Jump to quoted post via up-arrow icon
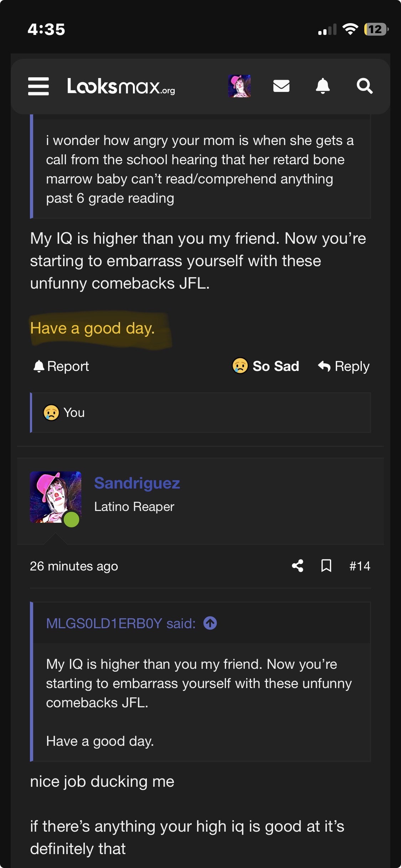The image size is (401, 868). [x=210, y=623]
